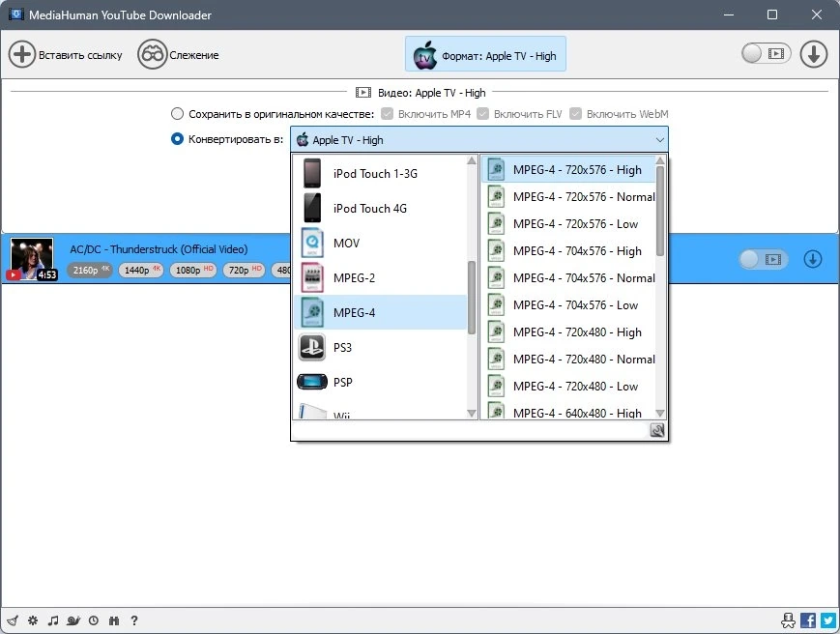840x634 pixels.
Task: Open settings gear icon in the bottom bar
Action: coord(33,620)
